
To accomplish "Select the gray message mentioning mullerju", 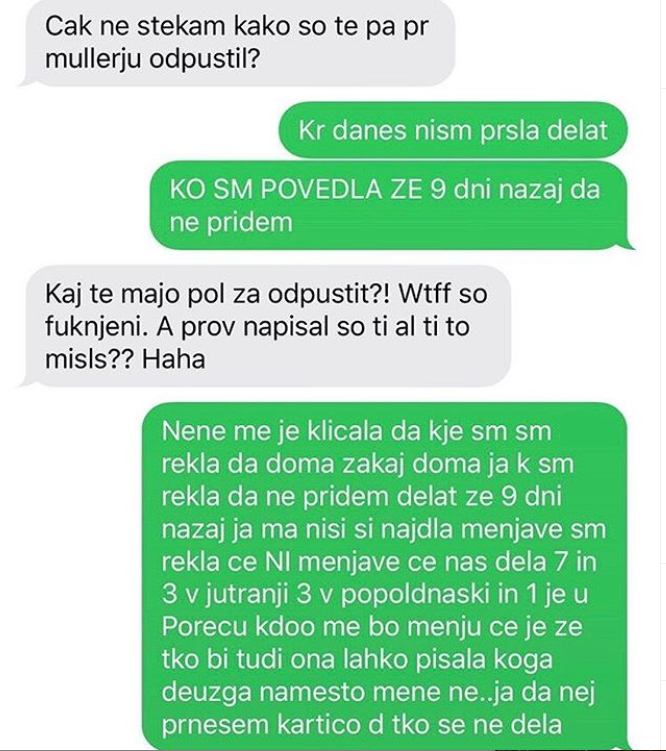I will pyautogui.click(x=237, y=43).
